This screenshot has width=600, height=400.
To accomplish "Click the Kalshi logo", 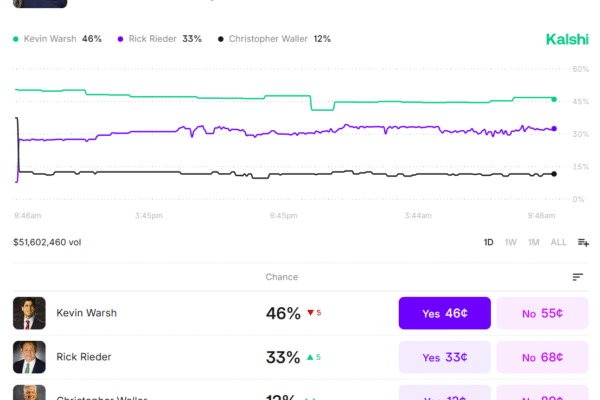I will [x=567, y=39].
